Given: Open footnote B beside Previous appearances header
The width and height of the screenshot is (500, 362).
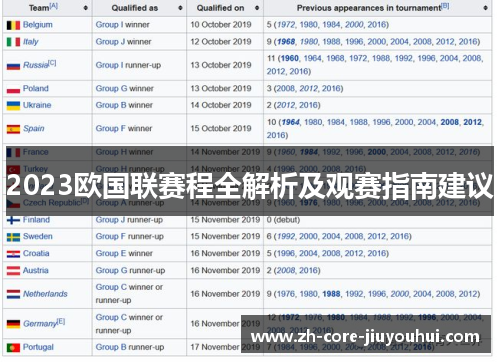Looking at the screenshot, I should click(x=445, y=6).
